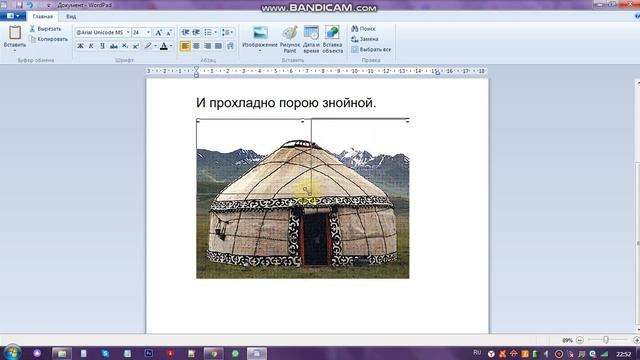This screenshot has height=360, width=640.
Task: Insert Paint drawing (Рисунок Paint)
Action: point(290,39)
